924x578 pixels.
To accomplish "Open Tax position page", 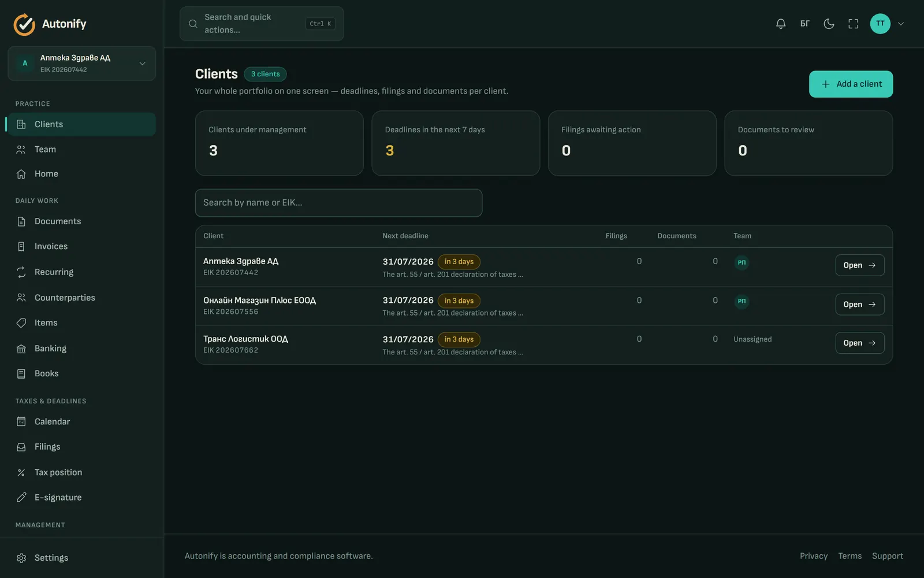I will click(x=82, y=472).
